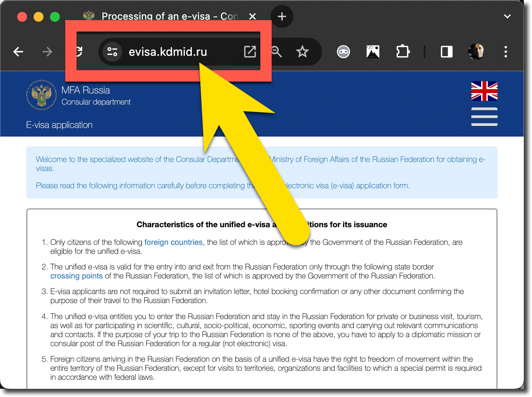Screen dimensions: 532x397
Task: Open site information icon in address bar
Action: click(112, 52)
